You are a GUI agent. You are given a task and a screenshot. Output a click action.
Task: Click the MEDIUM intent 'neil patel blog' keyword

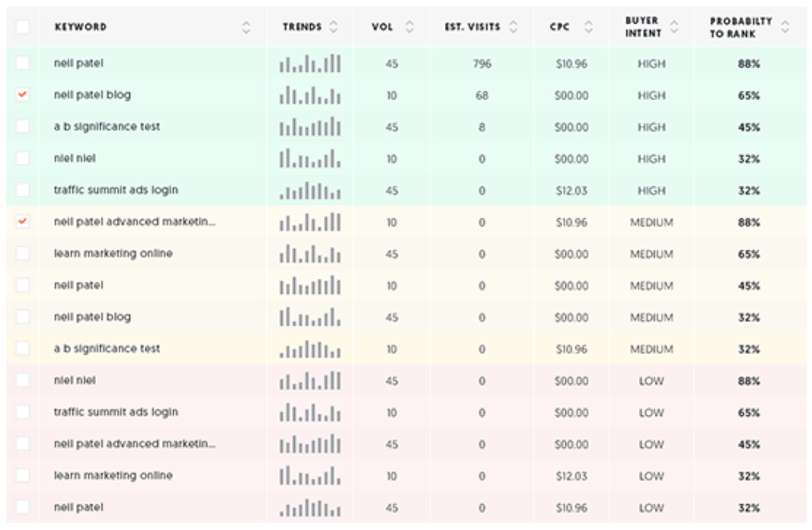click(92, 316)
